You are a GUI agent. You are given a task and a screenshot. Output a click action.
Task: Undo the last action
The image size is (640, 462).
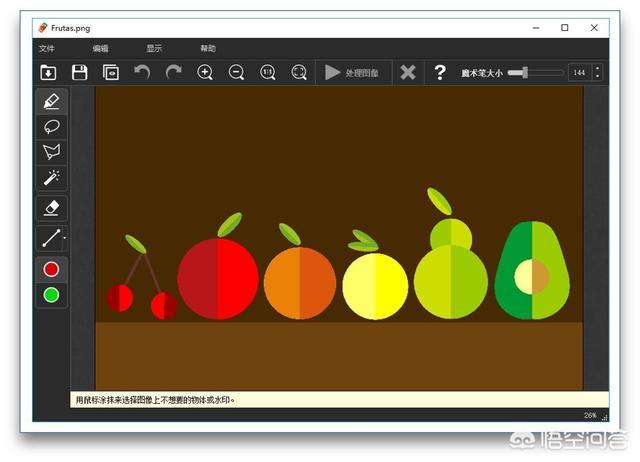coord(142,72)
